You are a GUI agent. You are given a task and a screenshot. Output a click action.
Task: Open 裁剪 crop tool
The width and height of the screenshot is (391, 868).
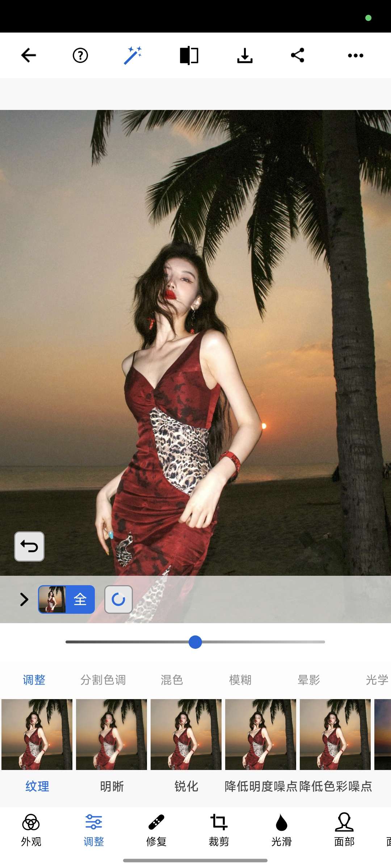(x=219, y=830)
